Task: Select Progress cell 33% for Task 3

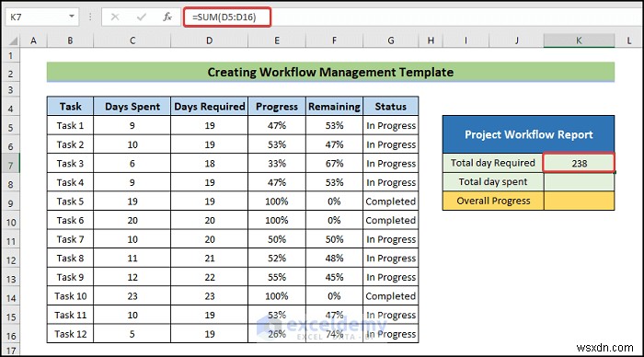Action: (x=277, y=164)
